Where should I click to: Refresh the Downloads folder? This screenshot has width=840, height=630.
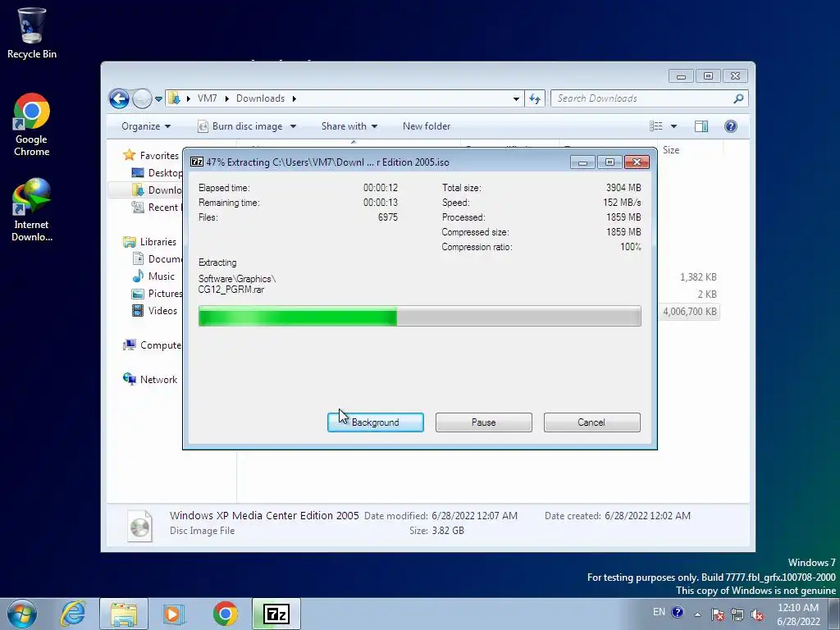click(535, 98)
